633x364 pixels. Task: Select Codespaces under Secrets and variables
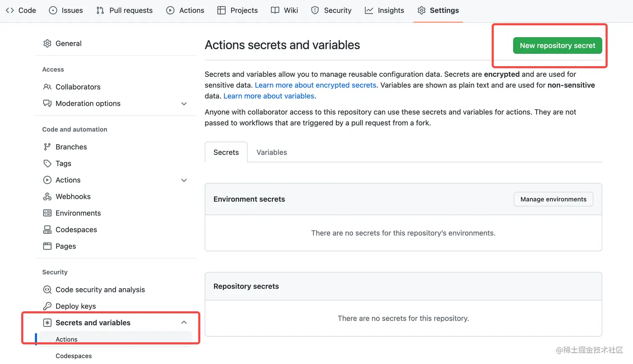click(x=74, y=356)
